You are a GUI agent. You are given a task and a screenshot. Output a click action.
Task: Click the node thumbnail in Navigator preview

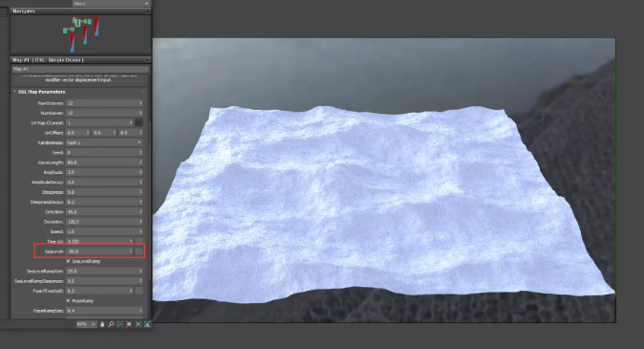[77, 23]
